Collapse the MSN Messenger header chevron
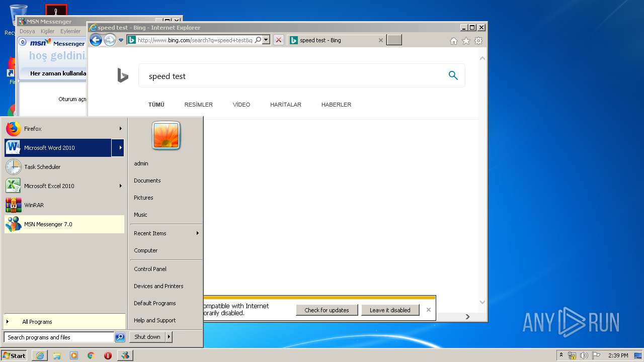The height and width of the screenshot is (362, 644). point(23,42)
